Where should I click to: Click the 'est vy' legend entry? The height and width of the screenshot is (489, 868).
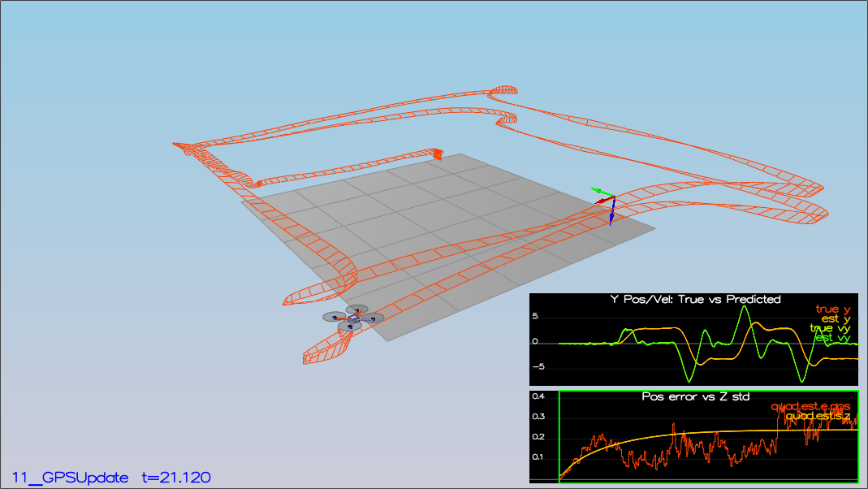click(832, 337)
